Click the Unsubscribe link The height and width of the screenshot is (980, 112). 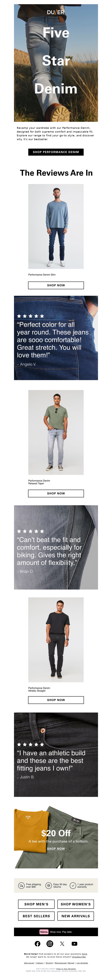click(79, 956)
